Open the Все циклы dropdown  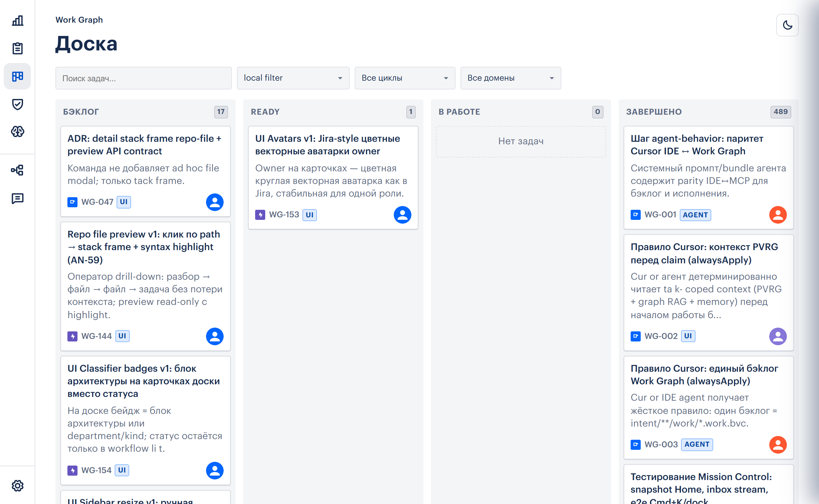[405, 78]
